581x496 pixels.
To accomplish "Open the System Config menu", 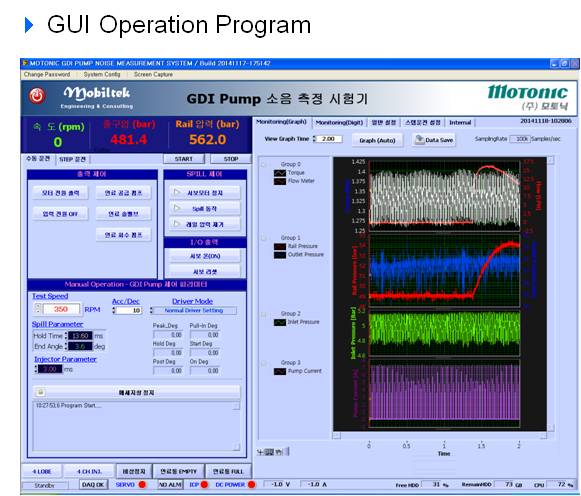I will 102,74.
